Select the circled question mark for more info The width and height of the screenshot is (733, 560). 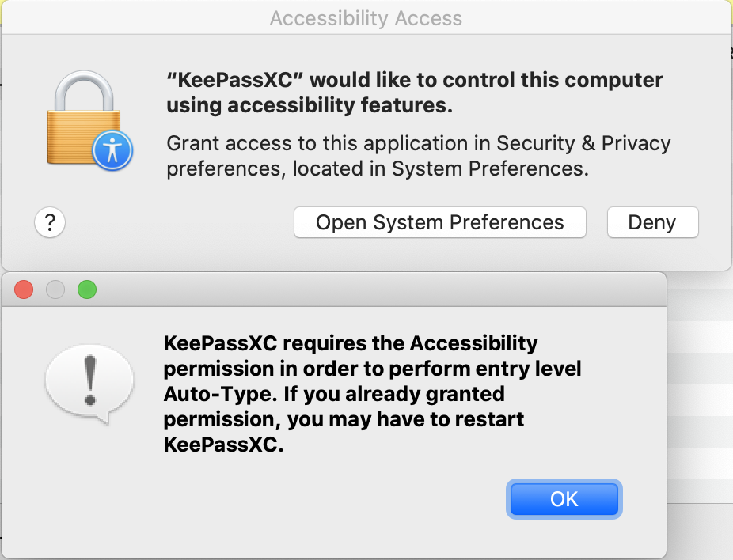(x=50, y=222)
